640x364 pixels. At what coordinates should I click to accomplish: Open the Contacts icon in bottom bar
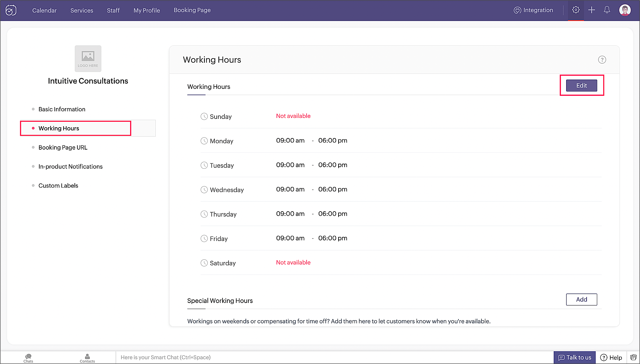87,358
